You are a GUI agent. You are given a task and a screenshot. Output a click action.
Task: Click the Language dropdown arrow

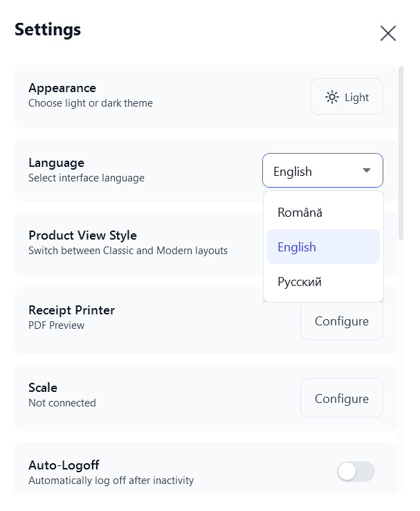pos(367,171)
